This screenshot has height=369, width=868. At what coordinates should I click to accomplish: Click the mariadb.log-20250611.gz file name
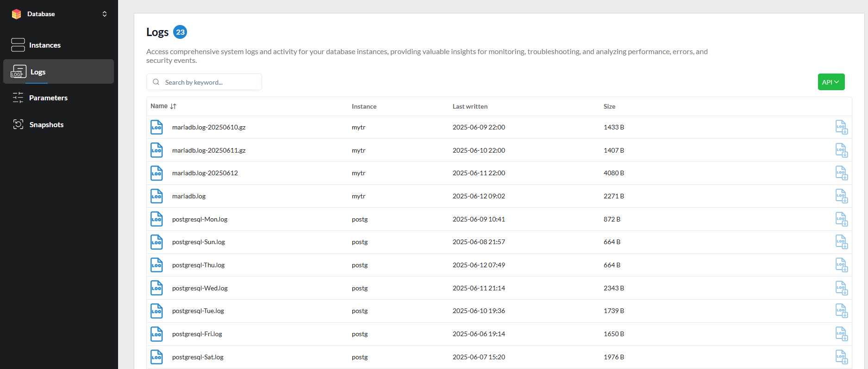click(x=209, y=150)
